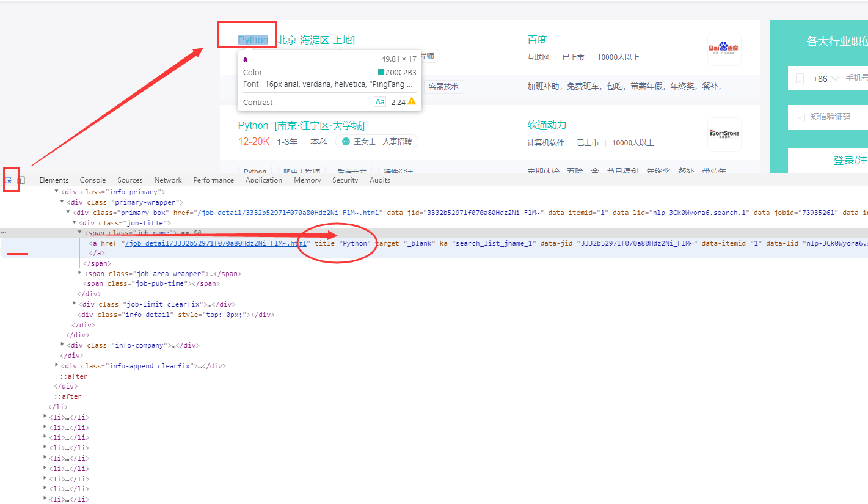Expand the job-area-wrapper span node

coord(79,273)
